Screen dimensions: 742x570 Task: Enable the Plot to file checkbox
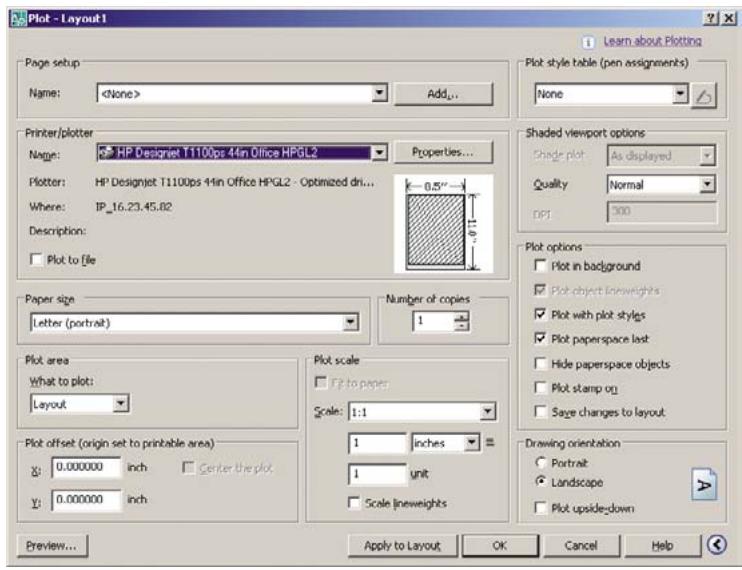pyautogui.click(x=36, y=259)
